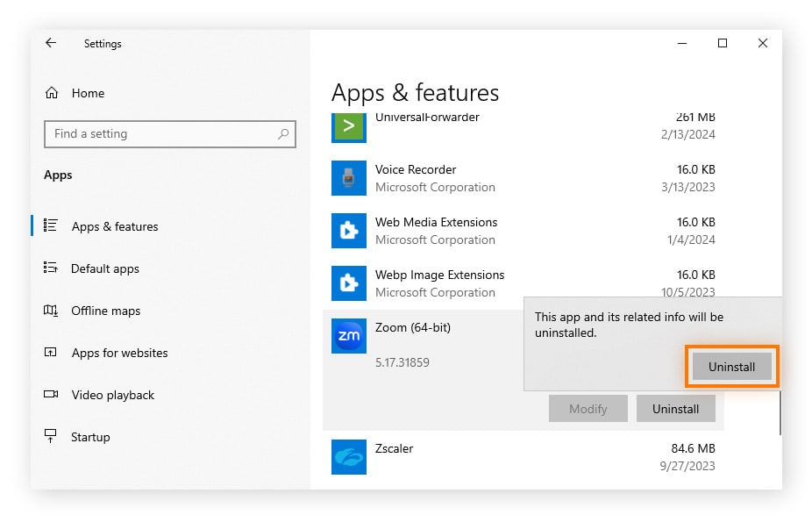The image size is (812, 522).
Task: Minimize the Settings window
Action: [682, 43]
